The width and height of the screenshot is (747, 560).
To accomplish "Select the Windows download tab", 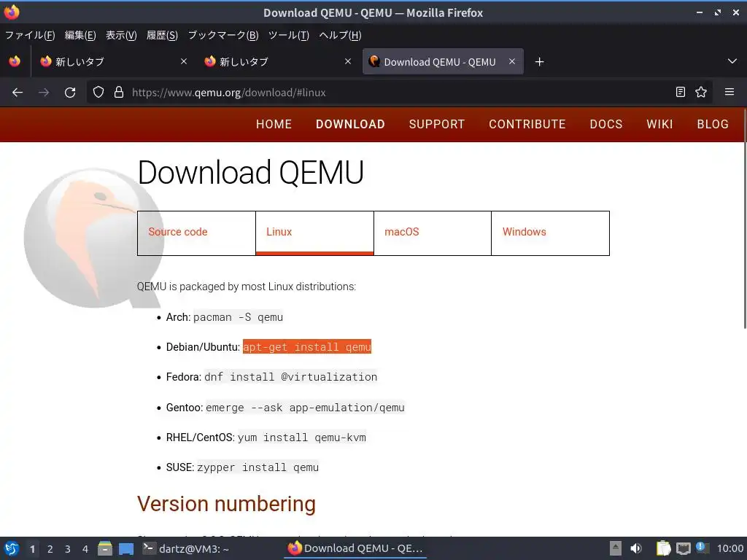I will 550,233.
